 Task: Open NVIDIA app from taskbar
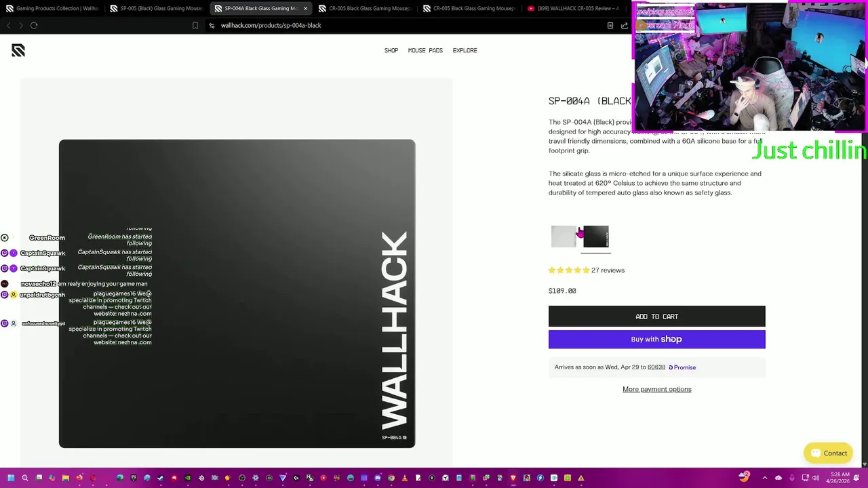point(188,478)
